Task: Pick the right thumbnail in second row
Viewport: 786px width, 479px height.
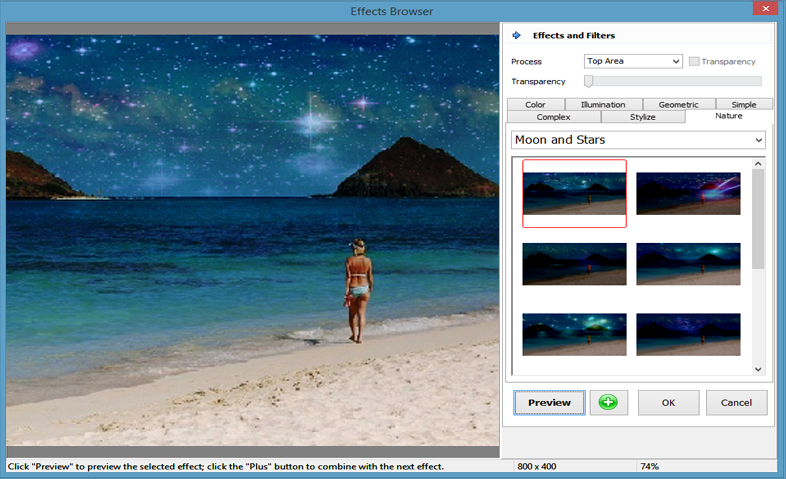Action: [688, 264]
